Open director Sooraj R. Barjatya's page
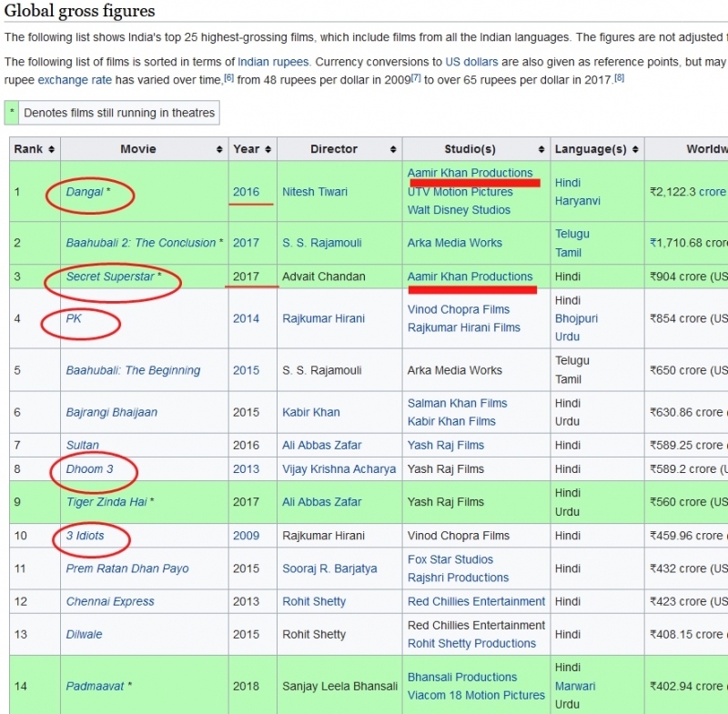 point(329,568)
